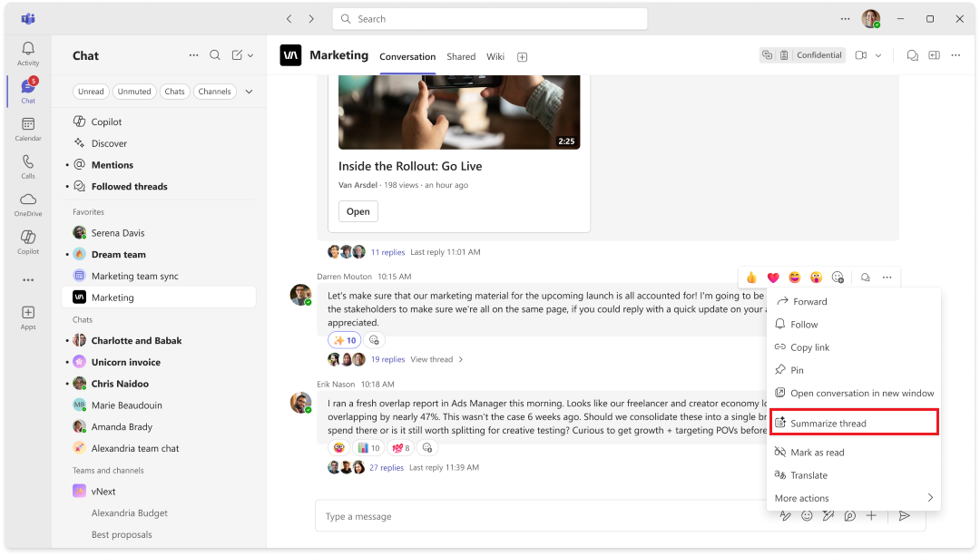React with the heart emoji

tap(772, 277)
